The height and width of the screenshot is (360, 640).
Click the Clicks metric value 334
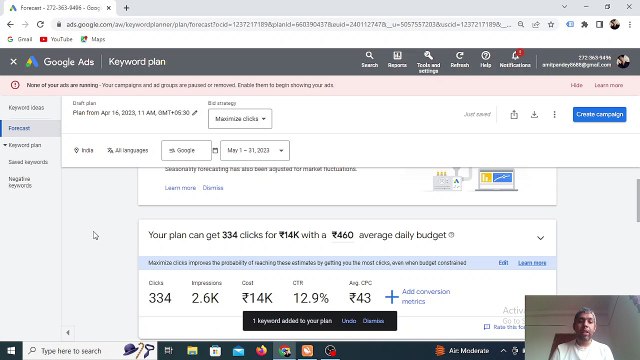(160, 298)
